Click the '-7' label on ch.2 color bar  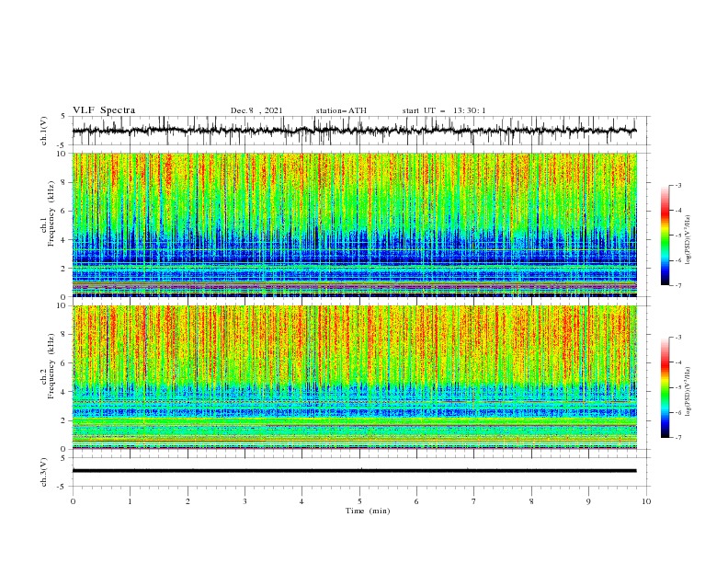678,438
